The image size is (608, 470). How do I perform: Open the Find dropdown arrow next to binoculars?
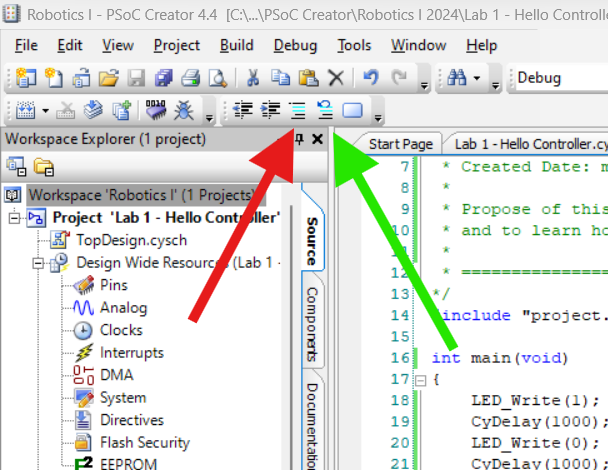point(477,78)
